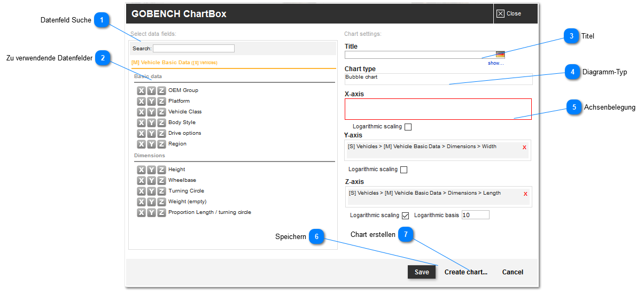The image size is (644, 292).
Task: Put Height on the X axis
Action: point(141,170)
